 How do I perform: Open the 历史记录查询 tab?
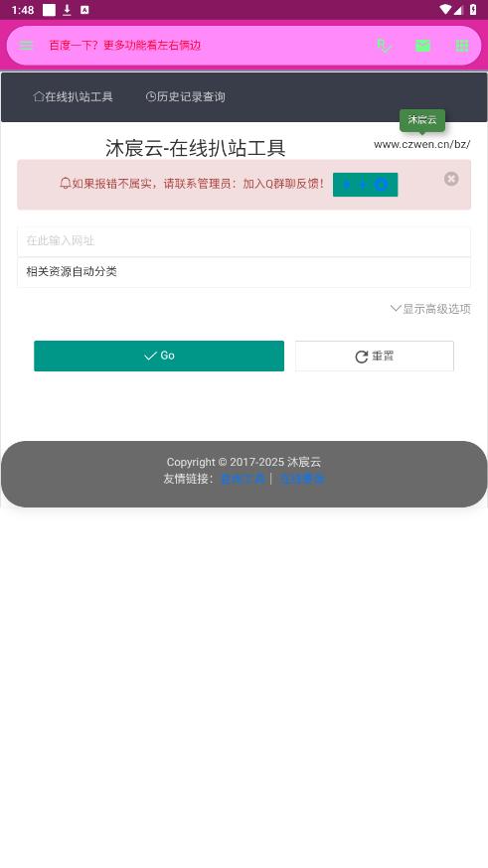click(186, 97)
